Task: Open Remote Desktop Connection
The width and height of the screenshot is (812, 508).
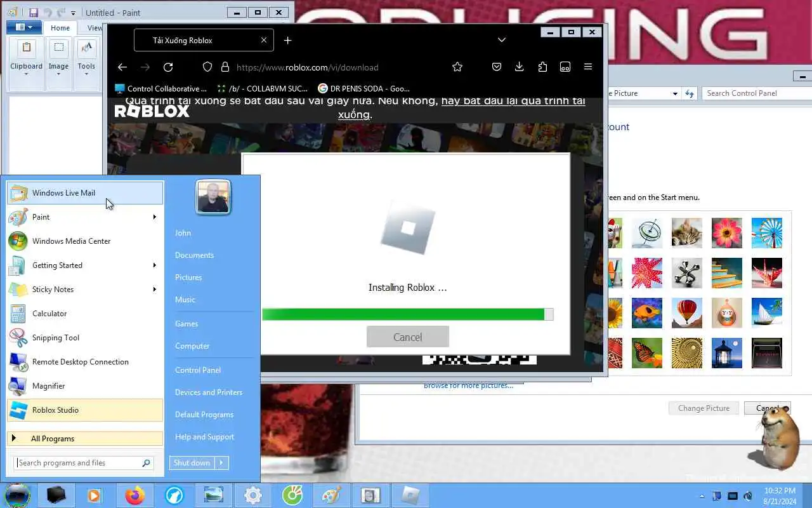Action: coord(85,362)
